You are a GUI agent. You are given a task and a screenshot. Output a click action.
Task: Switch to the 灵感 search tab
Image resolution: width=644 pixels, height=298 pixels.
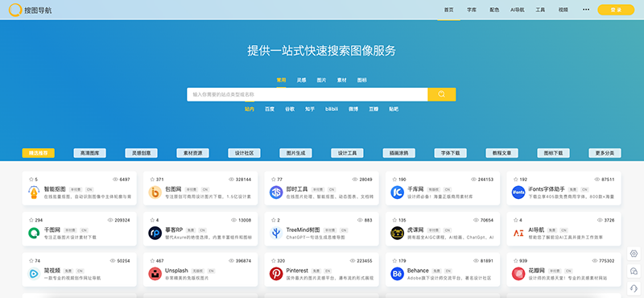pos(301,81)
